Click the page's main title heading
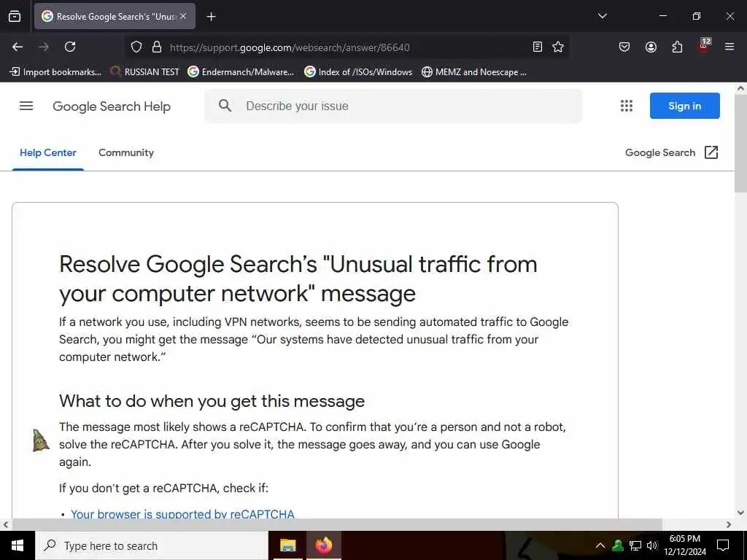 point(298,279)
